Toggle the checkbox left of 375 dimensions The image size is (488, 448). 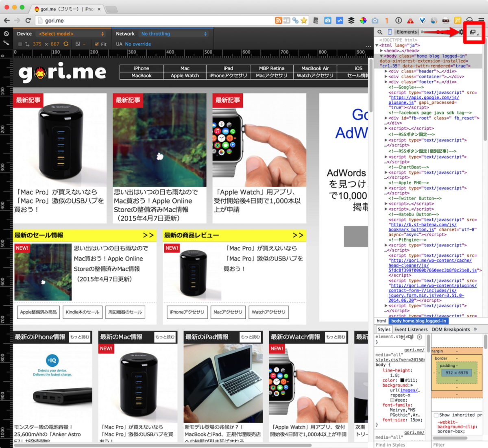coord(20,43)
